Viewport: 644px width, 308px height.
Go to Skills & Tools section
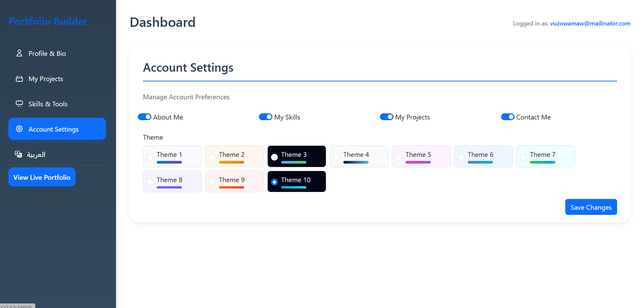pos(48,104)
